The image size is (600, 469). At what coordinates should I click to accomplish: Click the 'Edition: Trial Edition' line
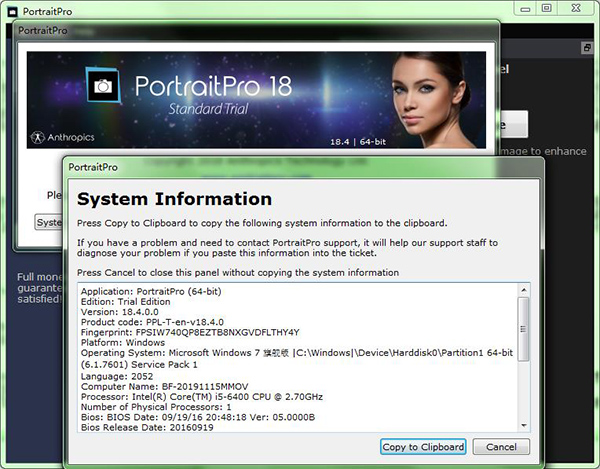(126, 301)
